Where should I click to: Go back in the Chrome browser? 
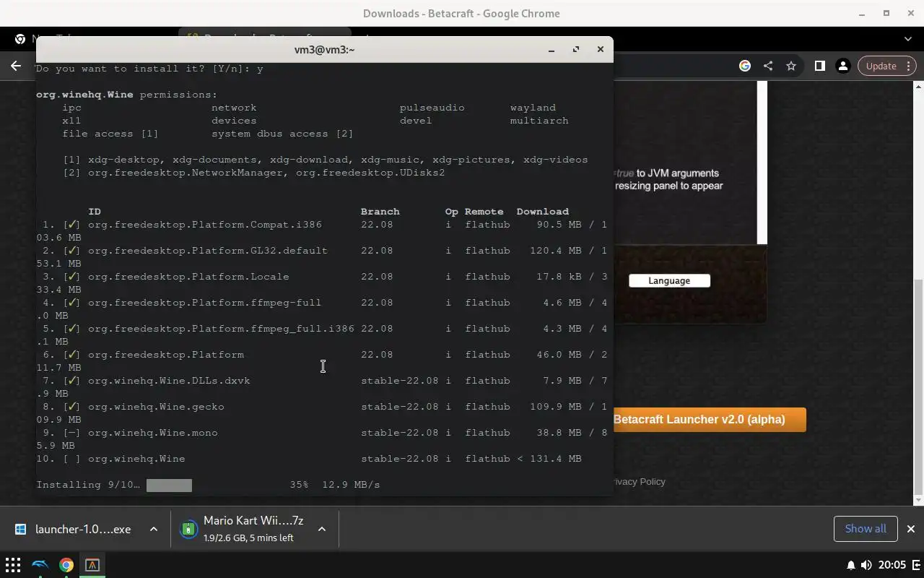pos(16,66)
